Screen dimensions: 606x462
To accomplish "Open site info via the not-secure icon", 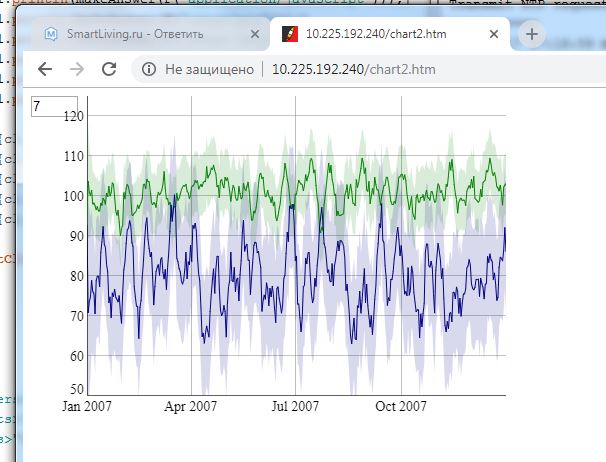I will click(x=149, y=70).
